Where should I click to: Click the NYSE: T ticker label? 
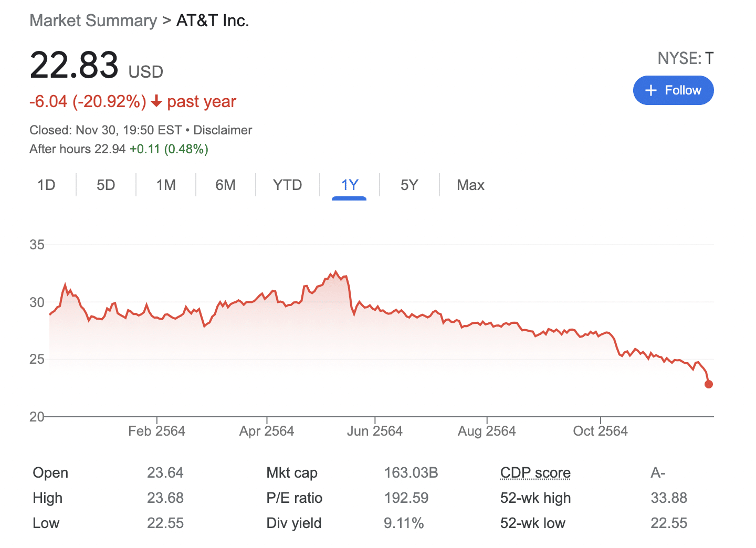(x=685, y=58)
